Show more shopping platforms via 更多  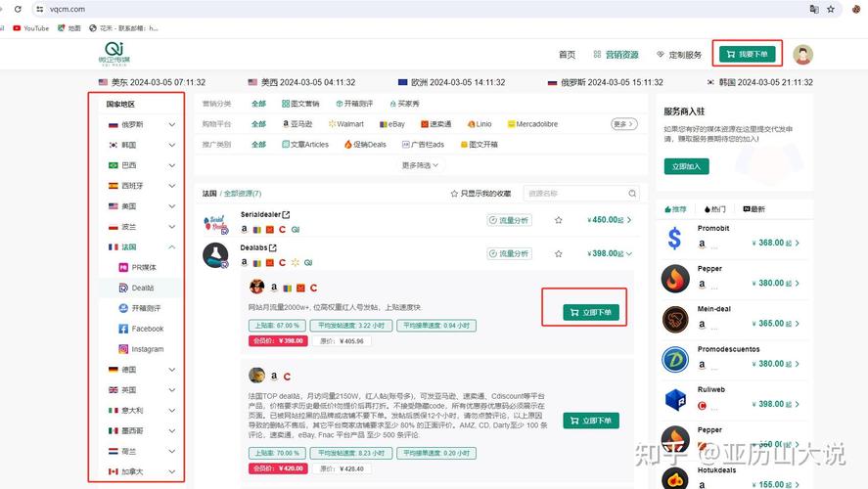pyautogui.click(x=624, y=124)
